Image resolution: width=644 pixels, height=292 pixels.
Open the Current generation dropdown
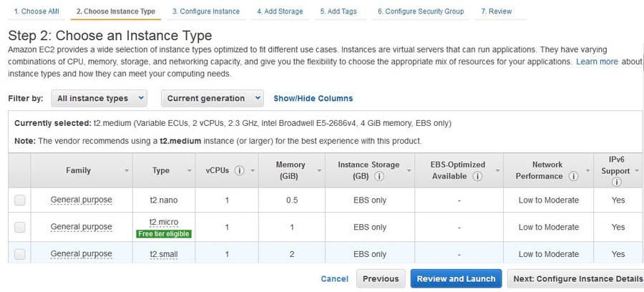[x=213, y=98]
